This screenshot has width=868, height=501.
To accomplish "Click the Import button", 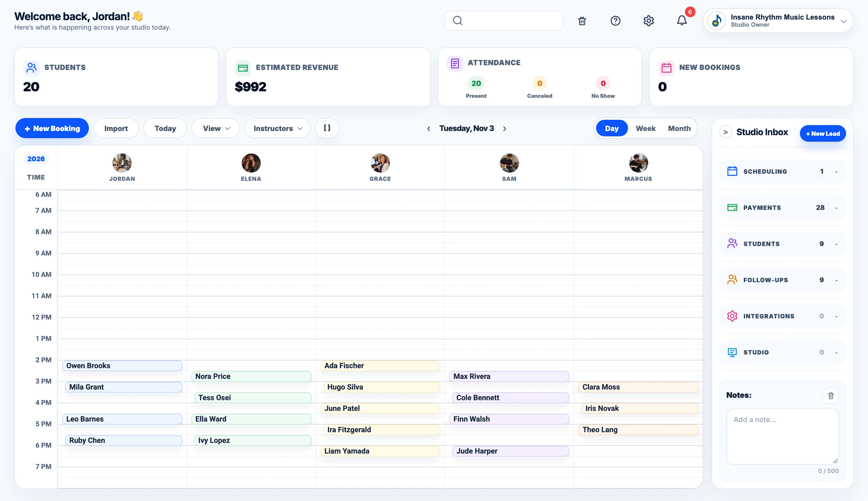I will (116, 128).
